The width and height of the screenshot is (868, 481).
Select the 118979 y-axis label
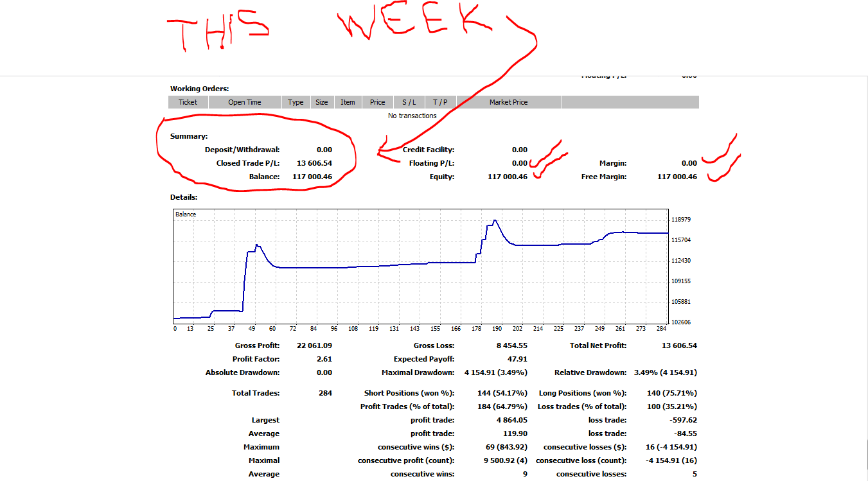coord(682,220)
